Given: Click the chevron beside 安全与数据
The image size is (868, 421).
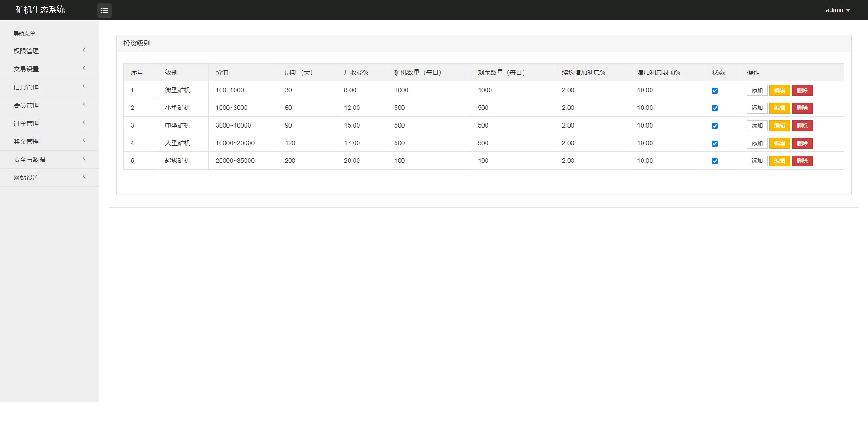Looking at the screenshot, I should pyautogui.click(x=84, y=159).
